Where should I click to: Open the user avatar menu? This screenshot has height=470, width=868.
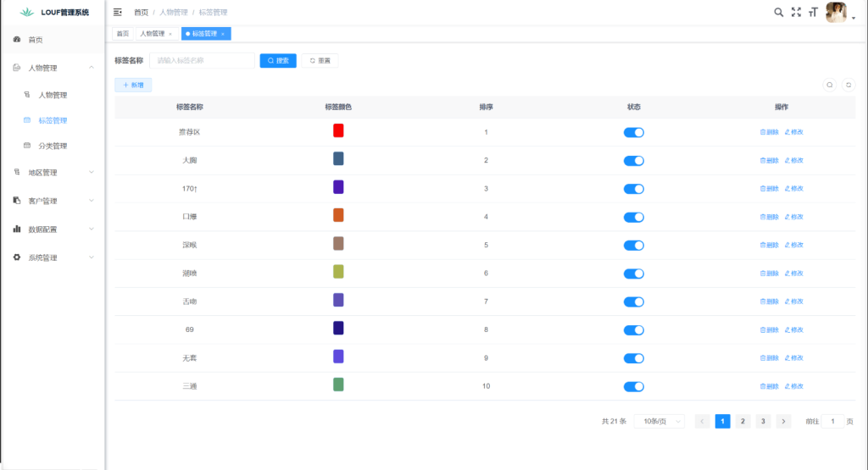click(836, 12)
